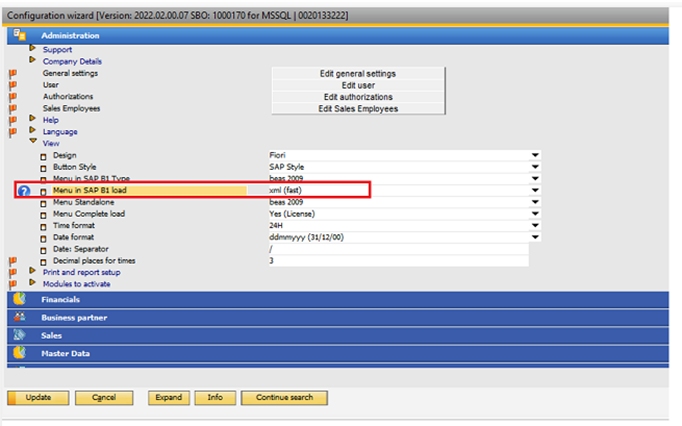Click the square marker beside Button Style
The height and width of the screenshot is (426, 682).
tap(43, 168)
